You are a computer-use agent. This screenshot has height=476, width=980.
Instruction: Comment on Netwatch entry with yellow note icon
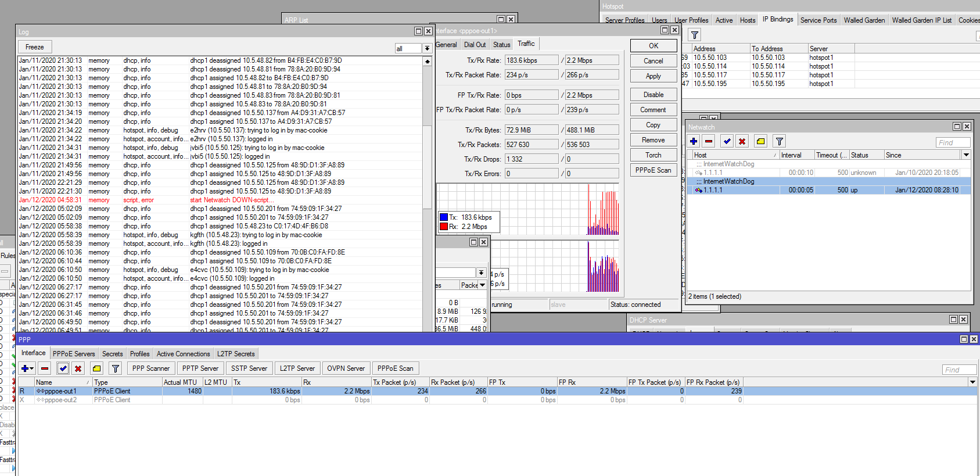761,141
